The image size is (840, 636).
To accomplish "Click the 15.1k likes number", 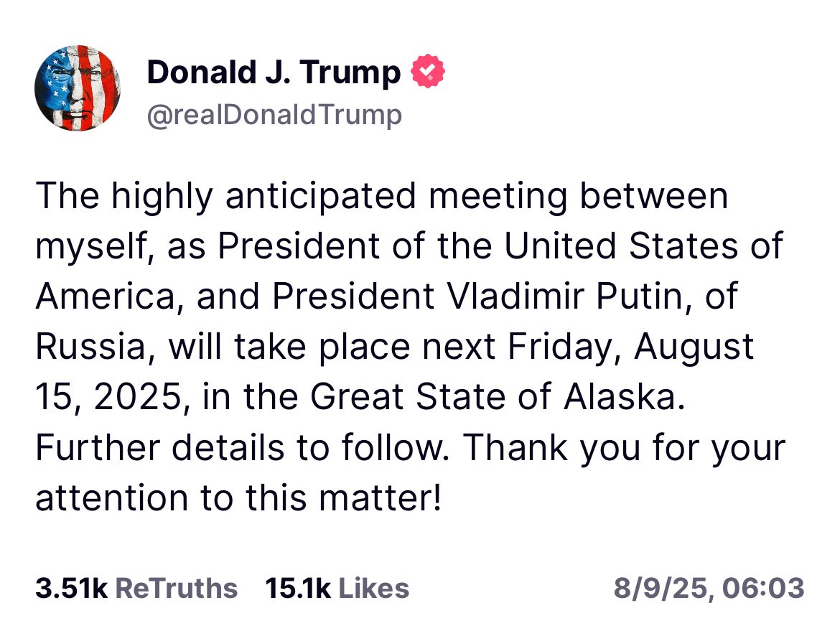I will point(298,589).
